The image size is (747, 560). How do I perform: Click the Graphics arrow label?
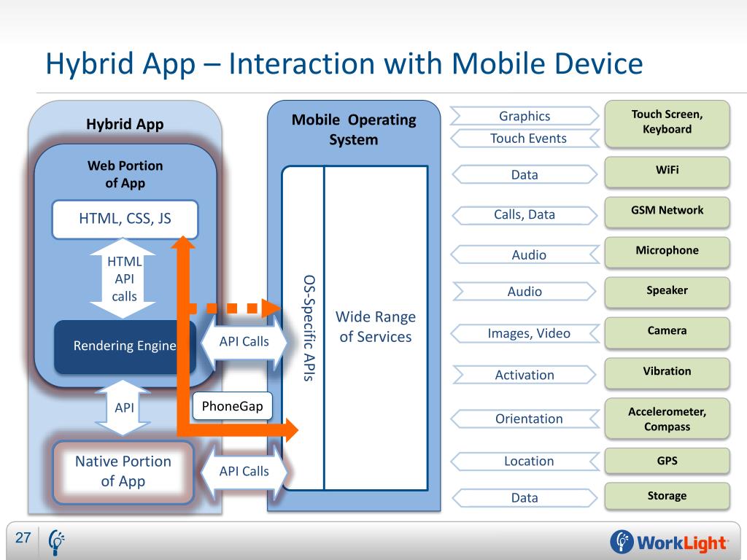525,116
